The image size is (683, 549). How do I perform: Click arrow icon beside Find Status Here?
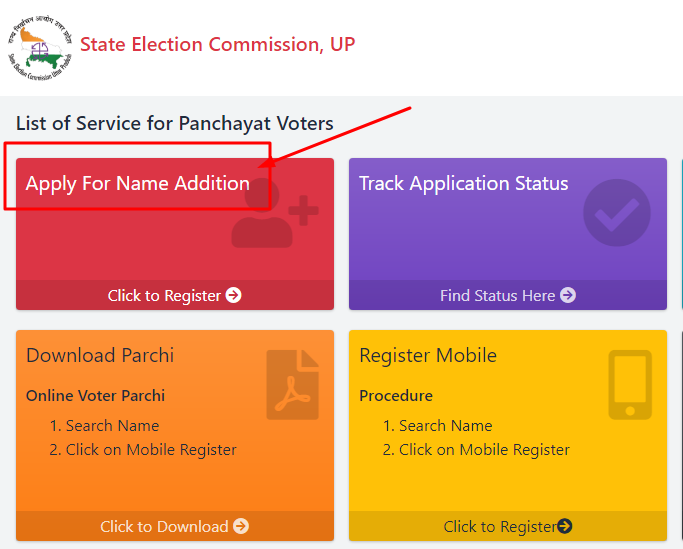click(568, 295)
